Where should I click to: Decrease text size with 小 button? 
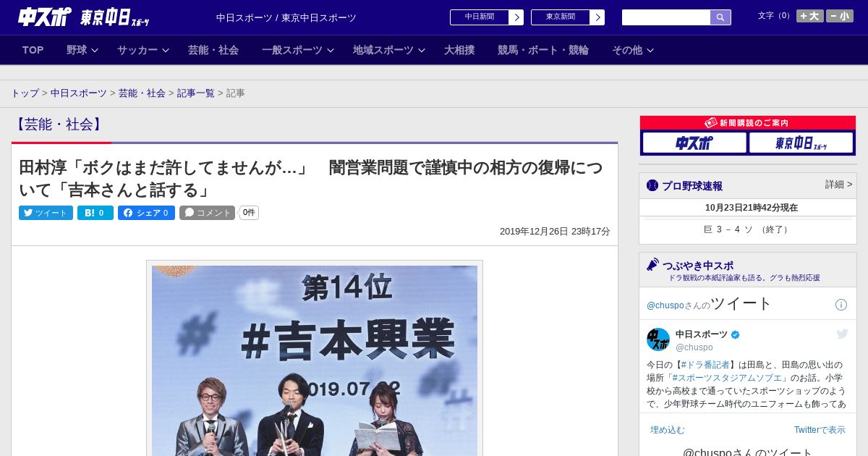coord(840,16)
